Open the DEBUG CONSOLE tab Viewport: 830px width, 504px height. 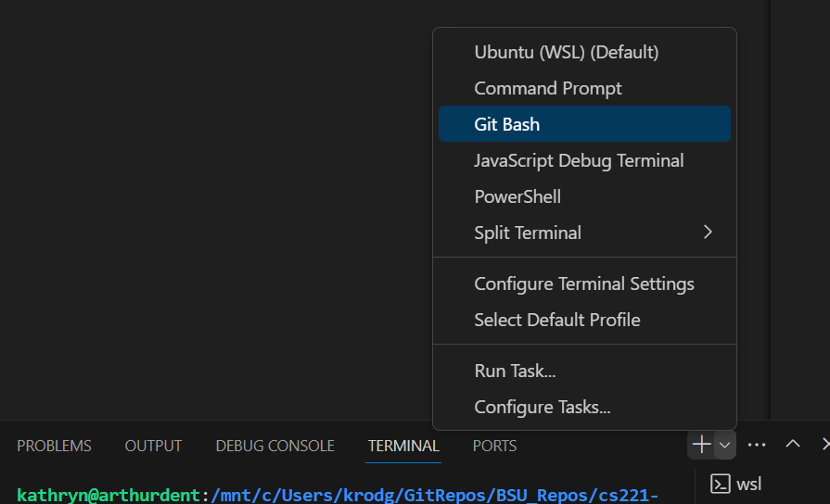275,446
